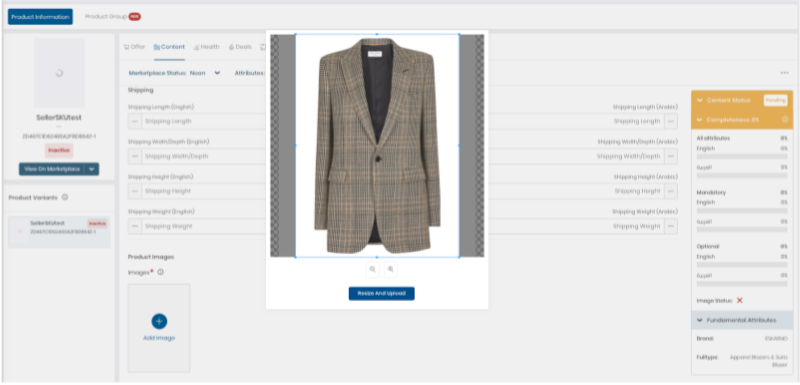Open the Offer tab
800x385 pixels.
tap(135, 47)
